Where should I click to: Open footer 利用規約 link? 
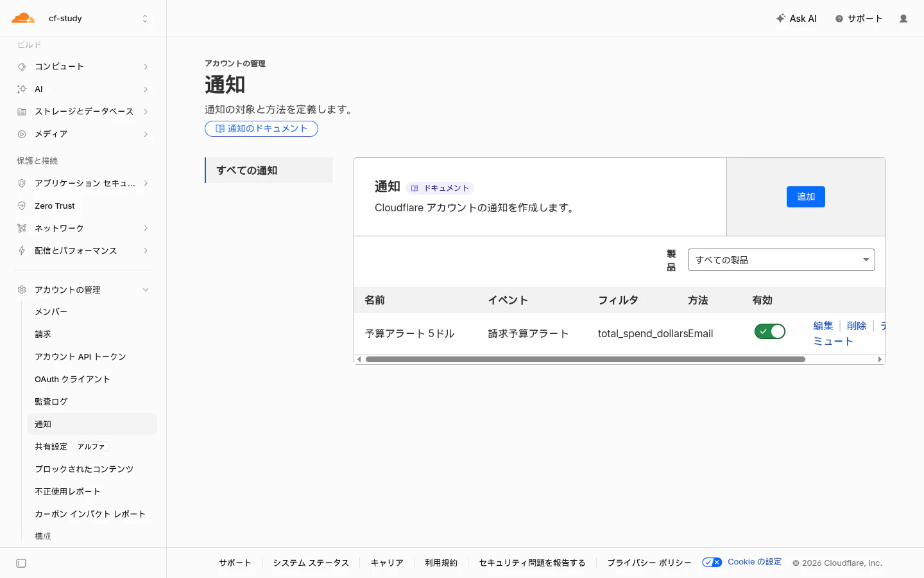[441, 563]
